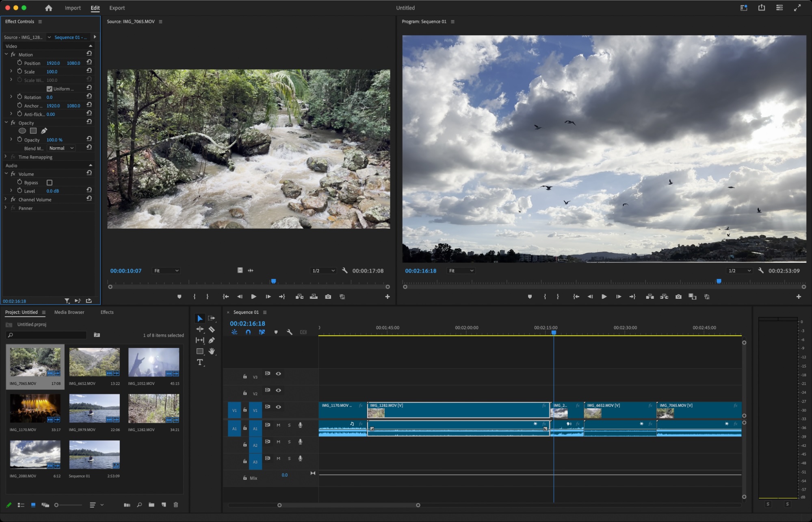Viewport: 812px width, 522px height.
Task: Toggle Uniform Scale checkbox in Motion
Action: click(x=49, y=89)
